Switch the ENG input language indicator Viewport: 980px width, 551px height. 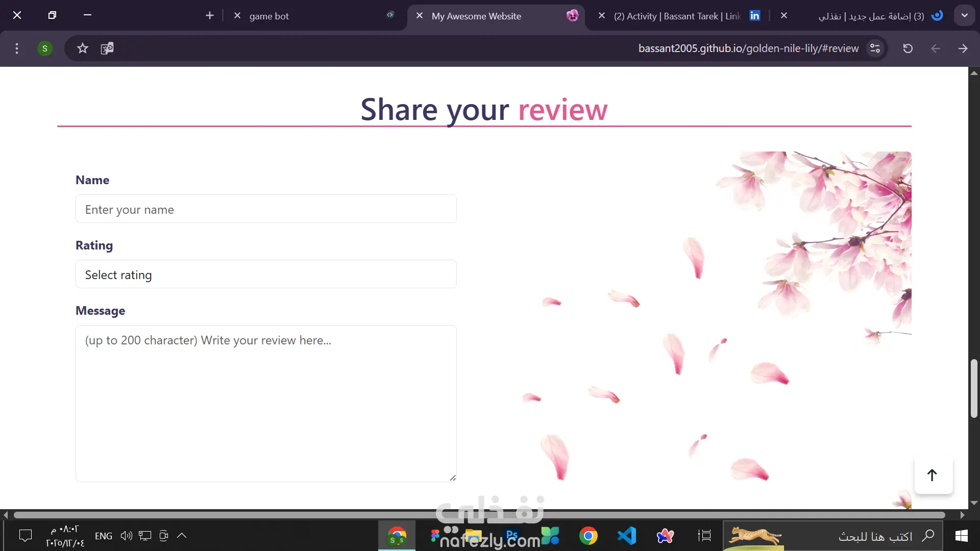coord(104,536)
